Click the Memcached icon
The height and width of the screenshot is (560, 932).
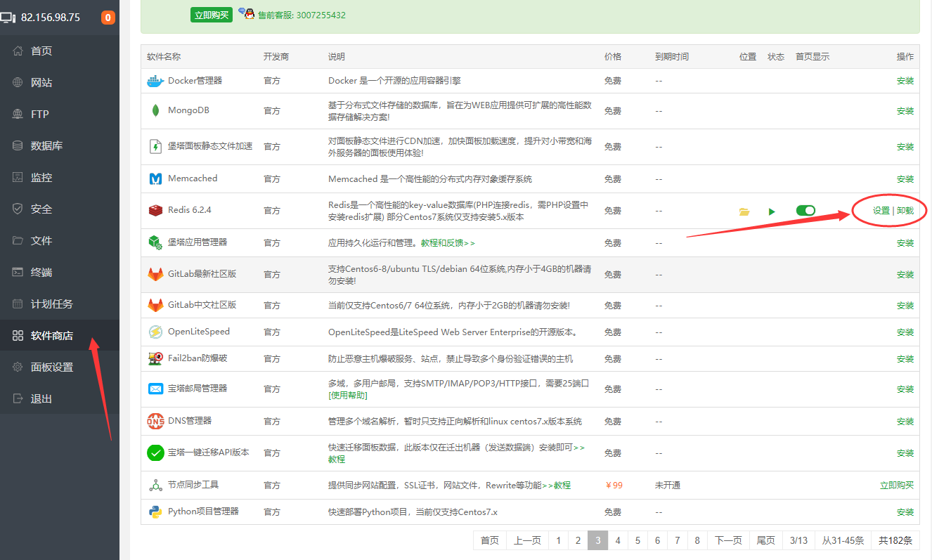click(155, 179)
